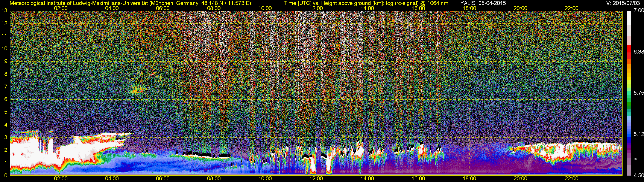
Task: Click the 06:00 label on the bottom time axis
Action: [x=163, y=179]
